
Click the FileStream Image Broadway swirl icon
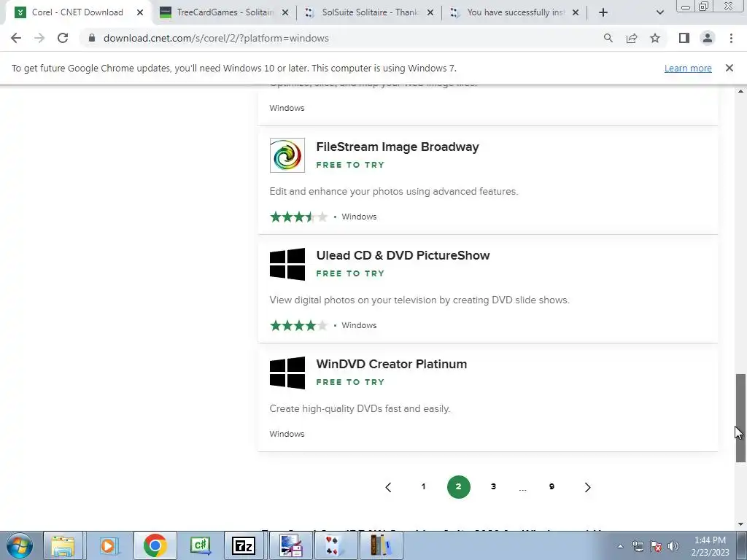click(x=287, y=155)
